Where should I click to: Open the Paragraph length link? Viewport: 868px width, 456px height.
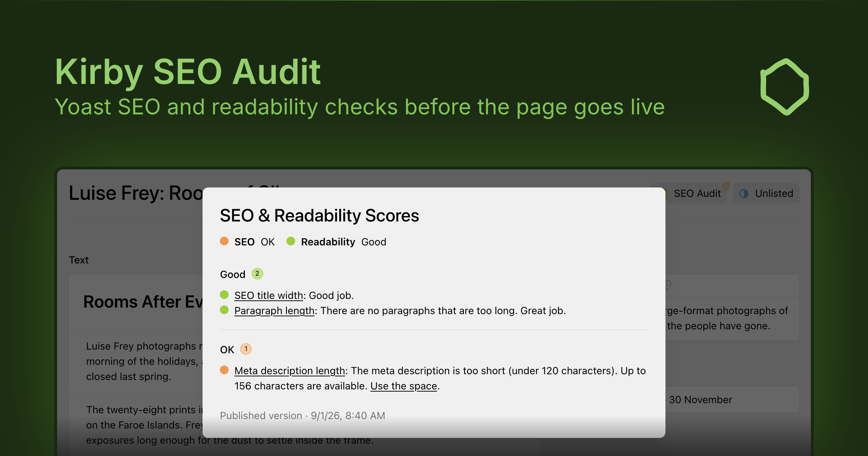tap(274, 311)
